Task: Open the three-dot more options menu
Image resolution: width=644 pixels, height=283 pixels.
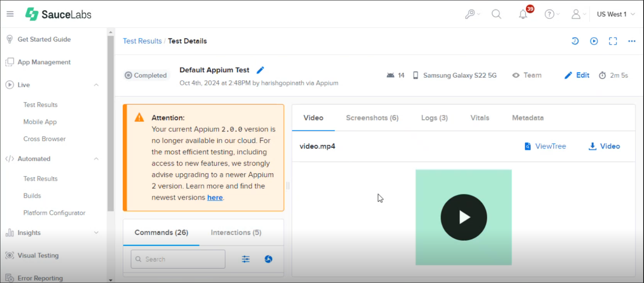Action: click(x=632, y=41)
